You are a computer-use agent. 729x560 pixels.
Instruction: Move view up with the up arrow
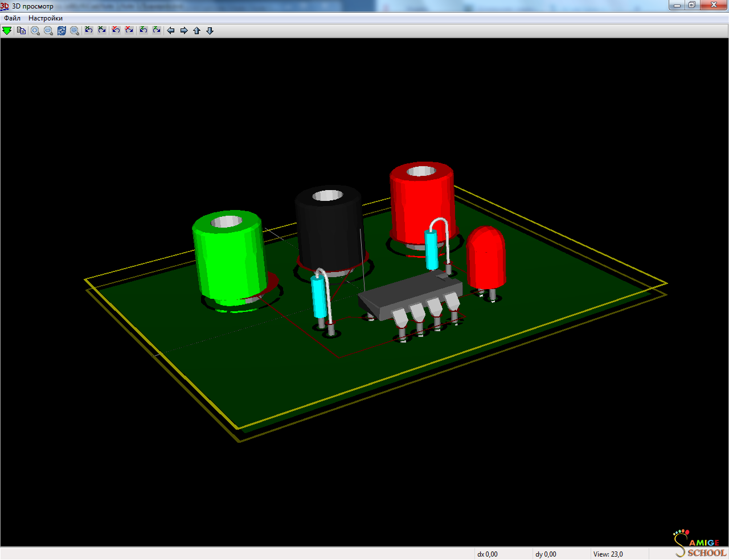[x=197, y=31]
